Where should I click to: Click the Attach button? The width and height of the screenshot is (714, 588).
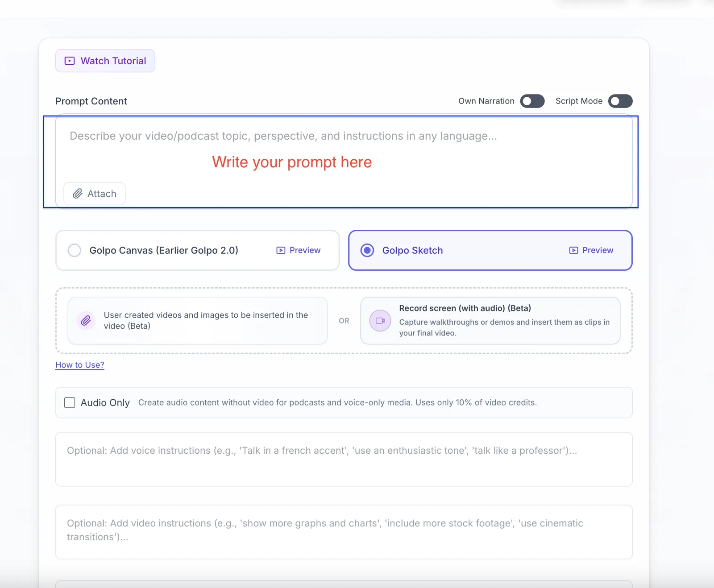(x=95, y=194)
